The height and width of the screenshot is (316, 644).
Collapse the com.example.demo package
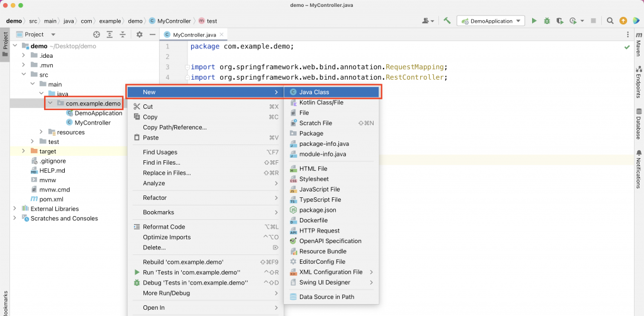(50, 103)
